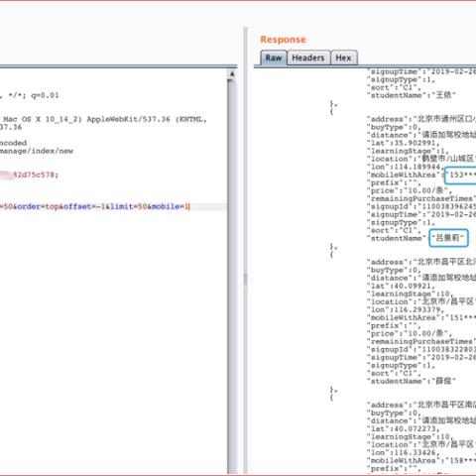The width and height of the screenshot is (476, 476).
Task: Click studentName value 王依
Action: pyautogui.click(x=445, y=95)
